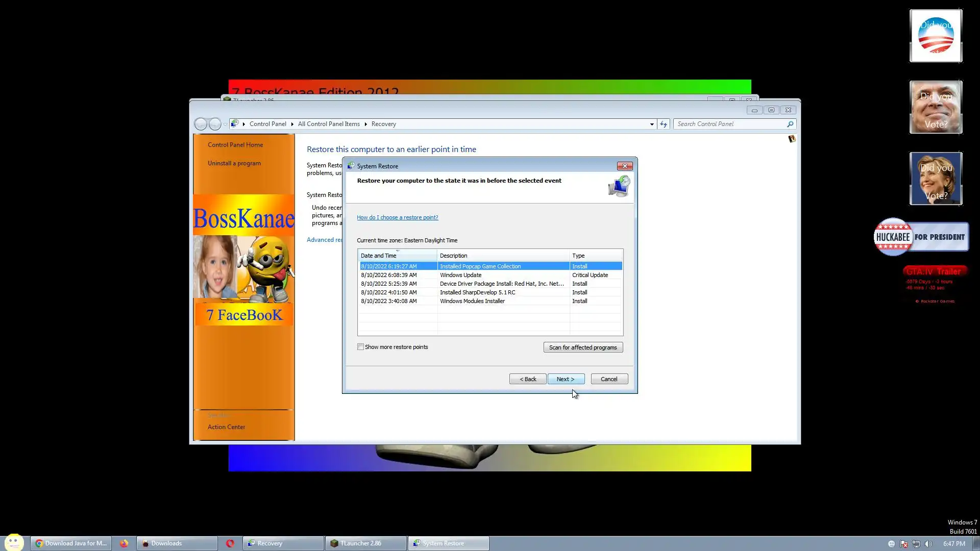Click the Huckabee for President gadget

(921, 237)
